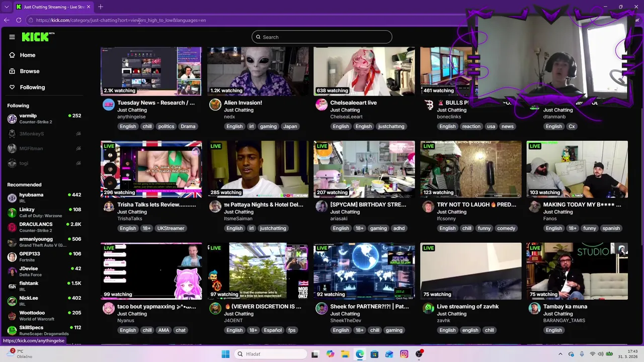Click armaniyoungg avatar in sidebar
644x362 pixels.
(12, 242)
